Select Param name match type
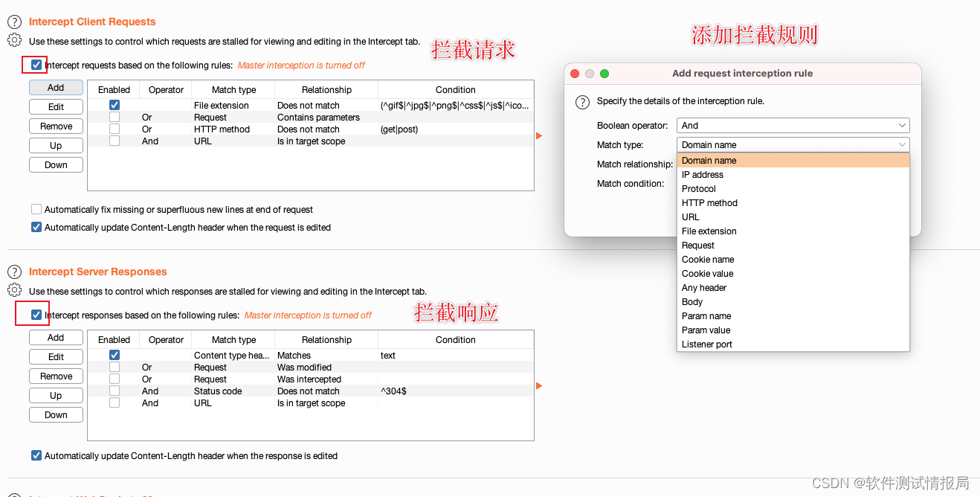980x497 pixels. pyautogui.click(x=793, y=316)
